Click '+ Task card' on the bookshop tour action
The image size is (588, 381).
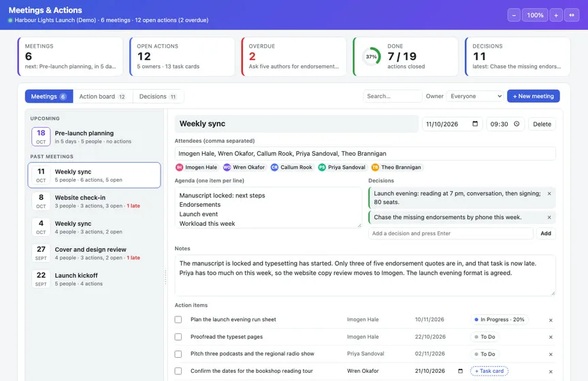click(x=489, y=371)
